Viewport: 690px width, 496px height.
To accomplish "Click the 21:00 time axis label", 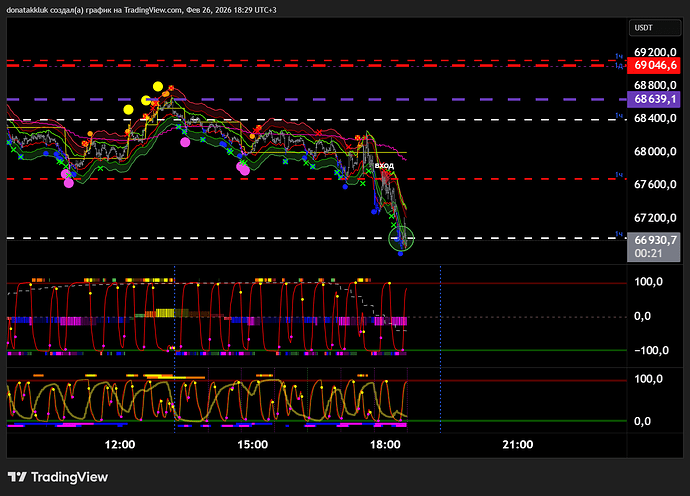I will tap(517, 445).
